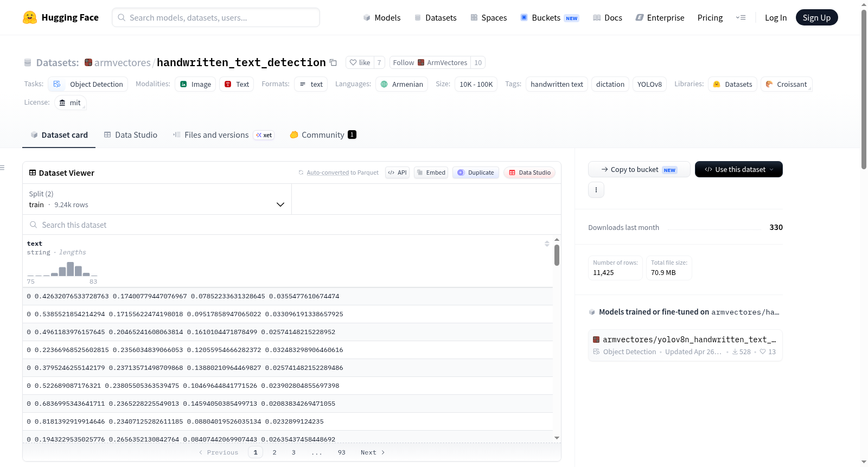This screenshot has width=868, height=467.
Task: Open the Datasets navigation link
Action: pyautogui.click(x=435, y=17)
